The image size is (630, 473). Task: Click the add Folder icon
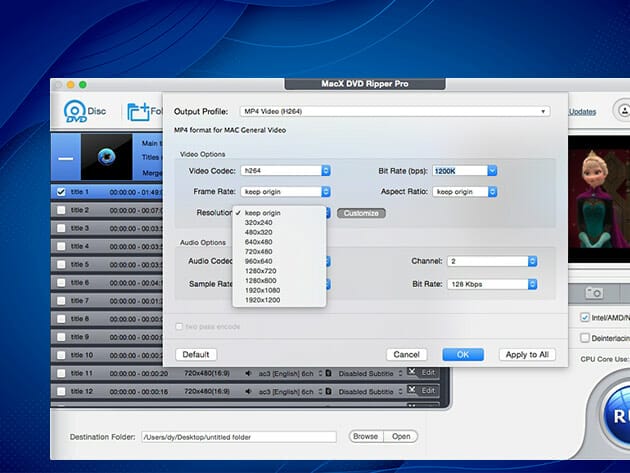point(138,111)
